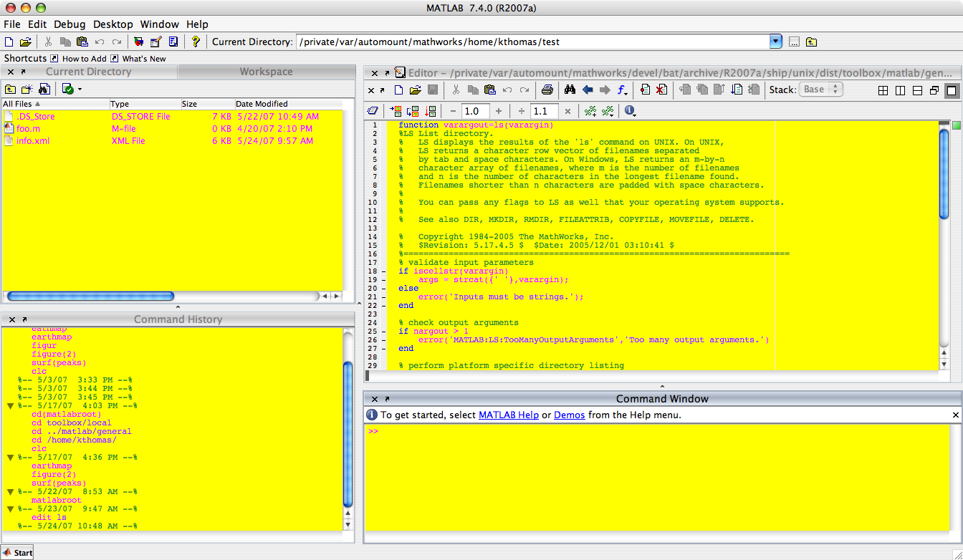The image size is (963, 560).
Task: Click the Print icon in Editor toolbar
Action: click(547, 90)
